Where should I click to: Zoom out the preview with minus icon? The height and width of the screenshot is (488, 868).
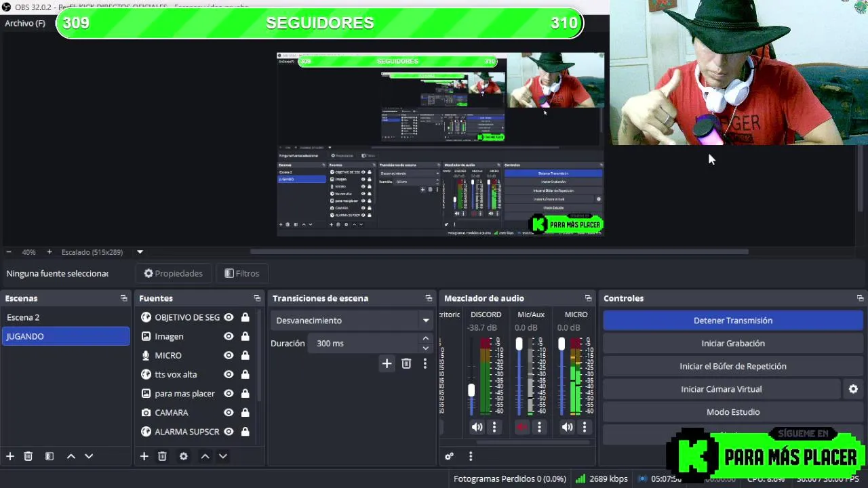(x=8, y=252)
